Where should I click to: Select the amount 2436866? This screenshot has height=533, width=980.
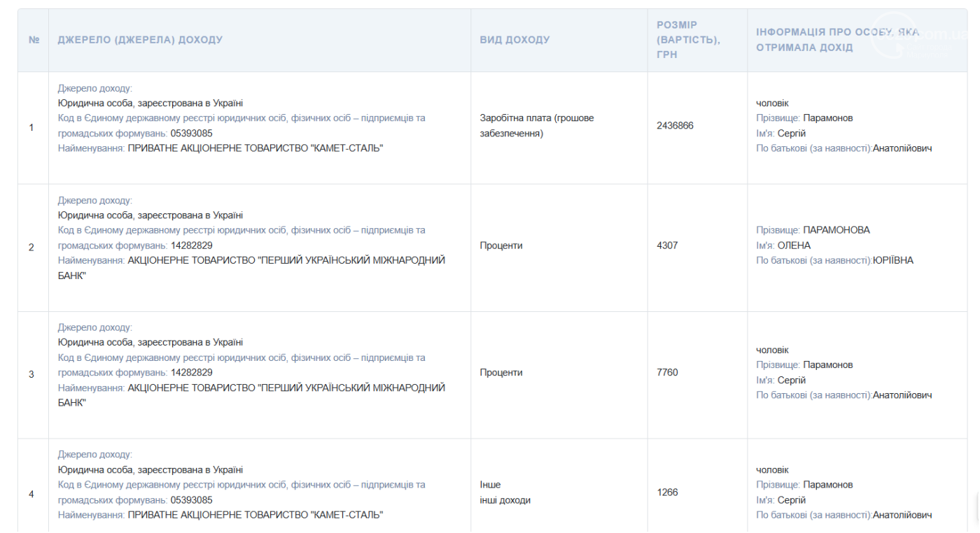(x=675, y=126)
